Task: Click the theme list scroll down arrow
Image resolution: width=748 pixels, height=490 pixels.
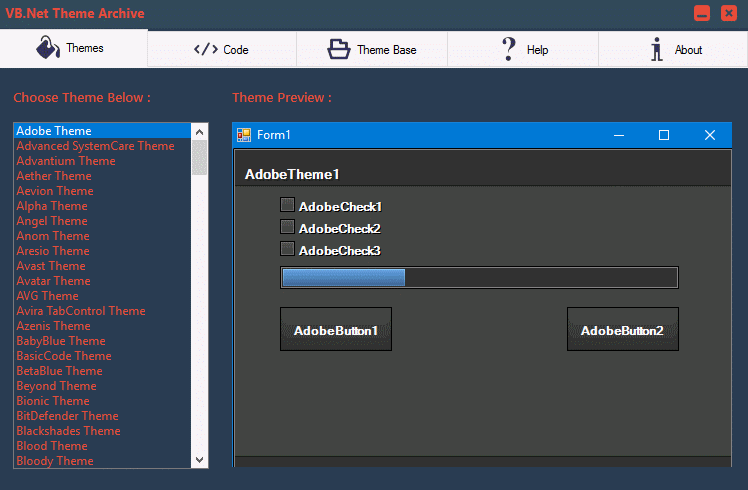Action: click(x=199, y=460)
